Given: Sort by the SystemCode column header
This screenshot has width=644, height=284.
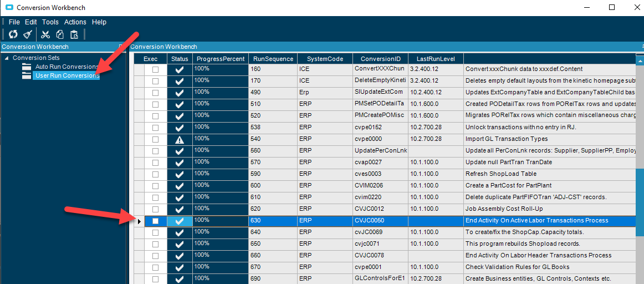Looking at the screenshot, I should (x=325, y=59).
